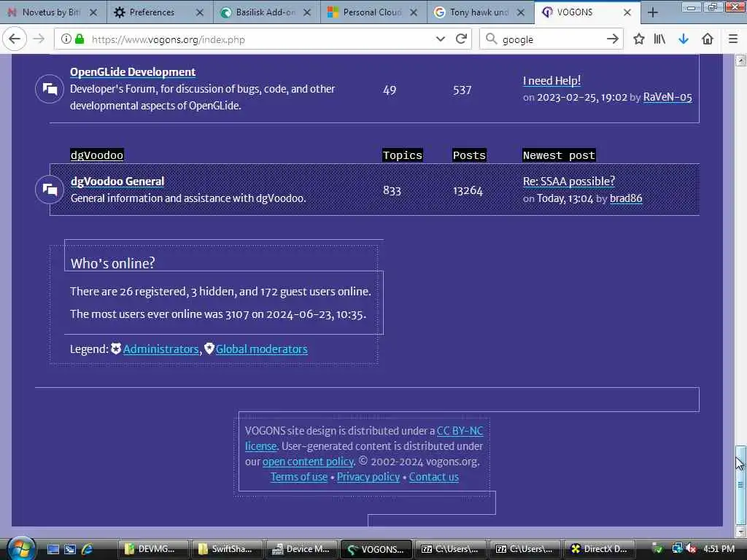Image resolution: width=747 pixels, height=560 pixels.
Task: Open Terms of use
Action: (x=298, y=477)
